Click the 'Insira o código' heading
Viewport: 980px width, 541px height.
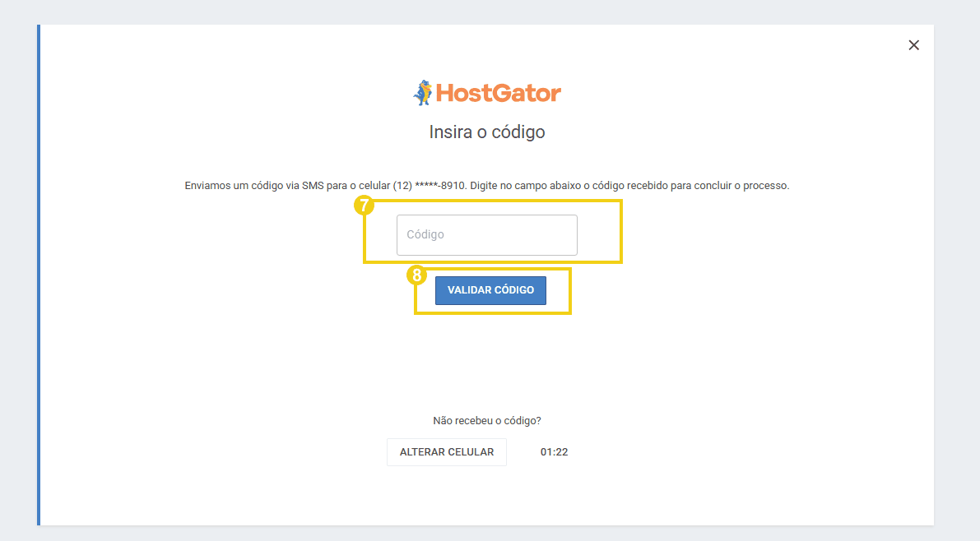[x=487, y=132]
